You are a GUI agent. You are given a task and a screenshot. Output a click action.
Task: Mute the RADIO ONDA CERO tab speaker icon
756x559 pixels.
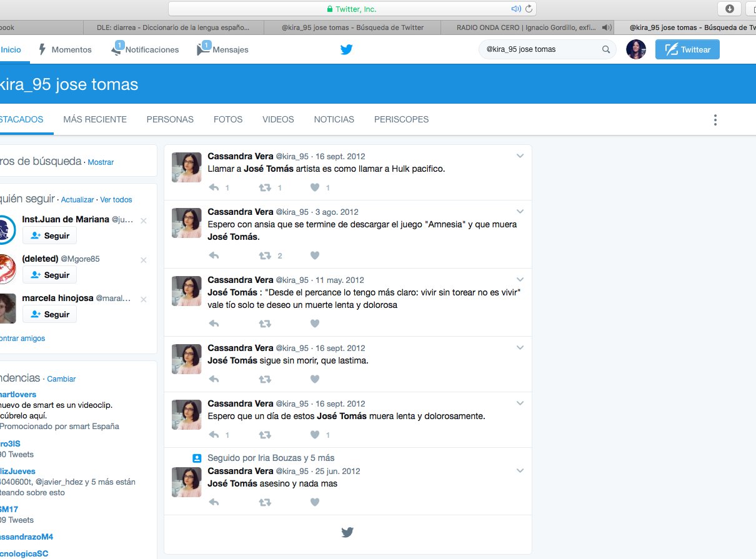click(606, 27)
